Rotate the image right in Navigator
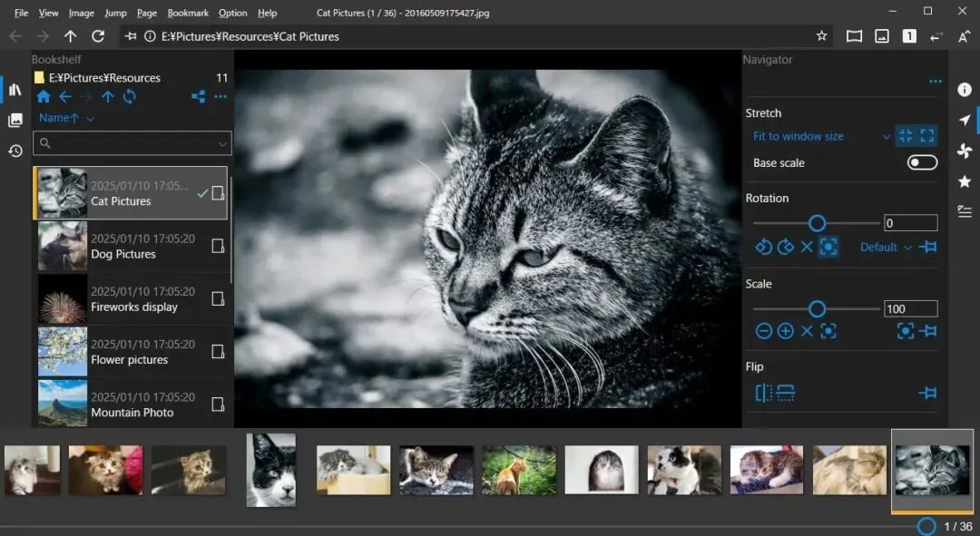Viewport: 980px width, 536px height. [x=786, y=247]
